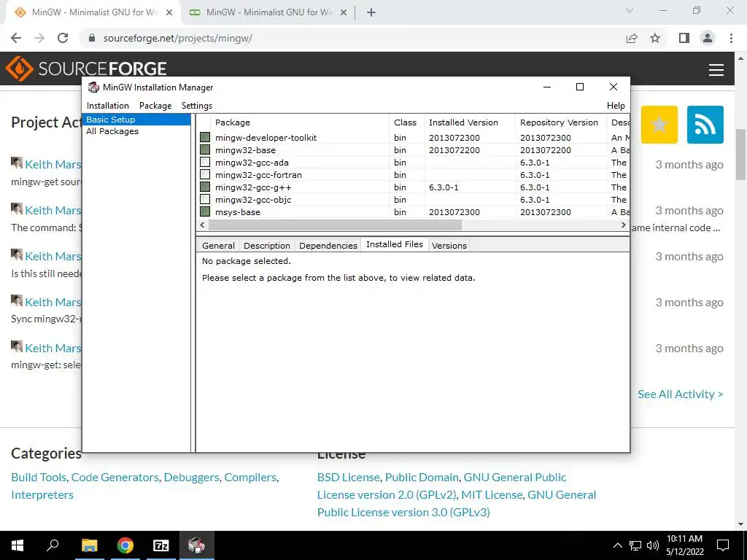Open the Public Domain license link
The image size is (747, 560).
click(422, 477)
